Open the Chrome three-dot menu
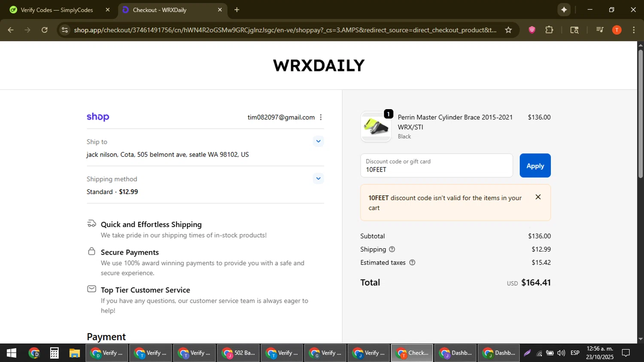This screenshot has width=644, height=362. tap(634, 30)
